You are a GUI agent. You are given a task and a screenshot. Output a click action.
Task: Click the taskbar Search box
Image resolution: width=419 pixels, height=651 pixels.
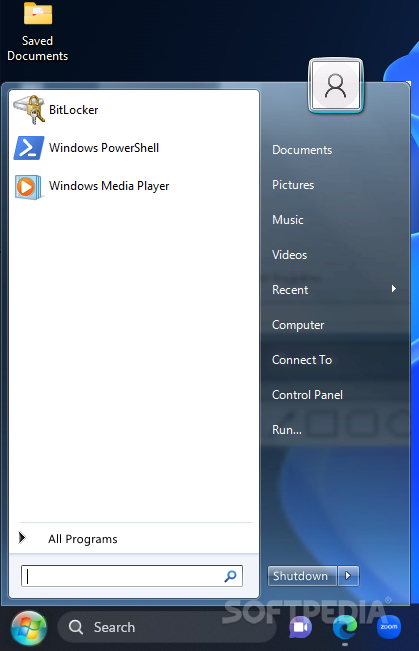[x=167, y=627]
